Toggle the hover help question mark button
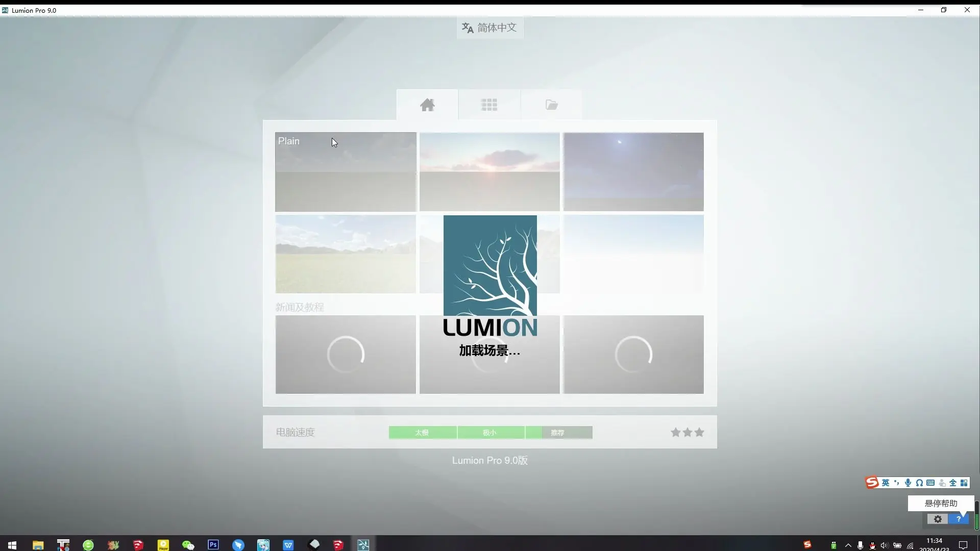 (959, 519)
